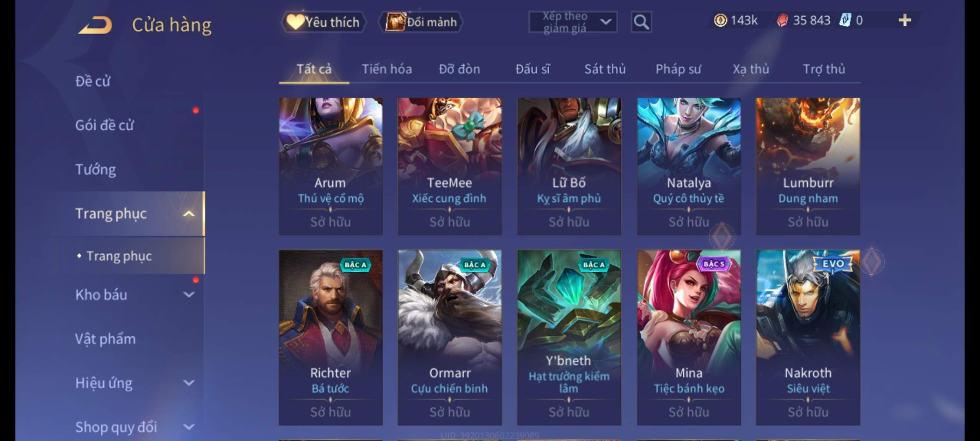Click the heart icon in Yêu thích
The height and width of the screenshot is (441, 980).
295,22
